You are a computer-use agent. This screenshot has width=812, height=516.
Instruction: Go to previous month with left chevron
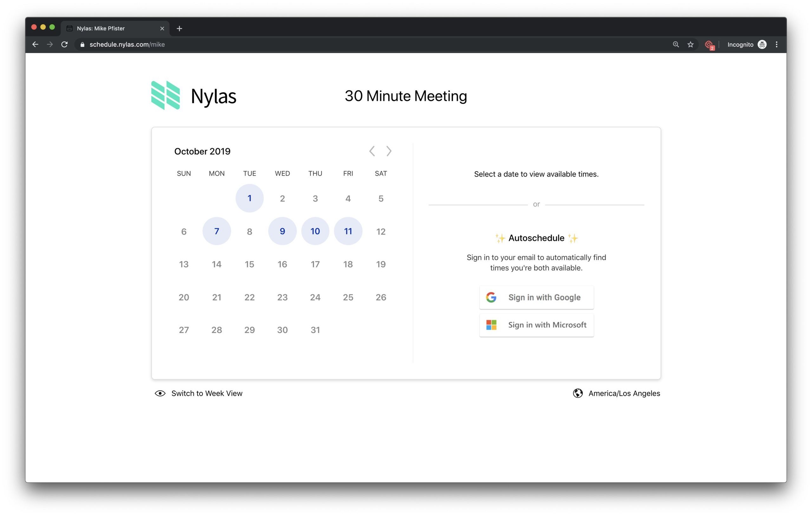pyautogui.click(x=372, y=151)
